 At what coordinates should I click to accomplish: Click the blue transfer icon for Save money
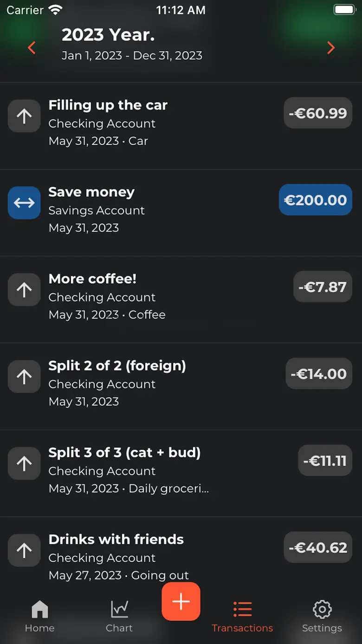point(24,203)
